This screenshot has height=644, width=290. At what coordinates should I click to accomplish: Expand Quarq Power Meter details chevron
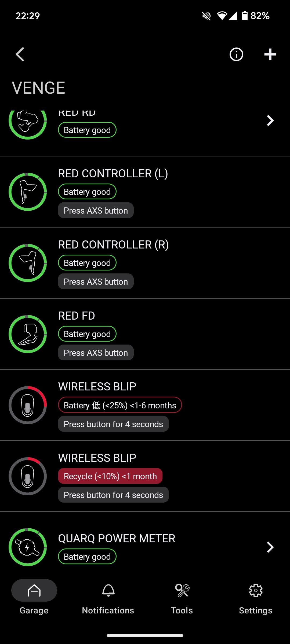tap(270, 547)
